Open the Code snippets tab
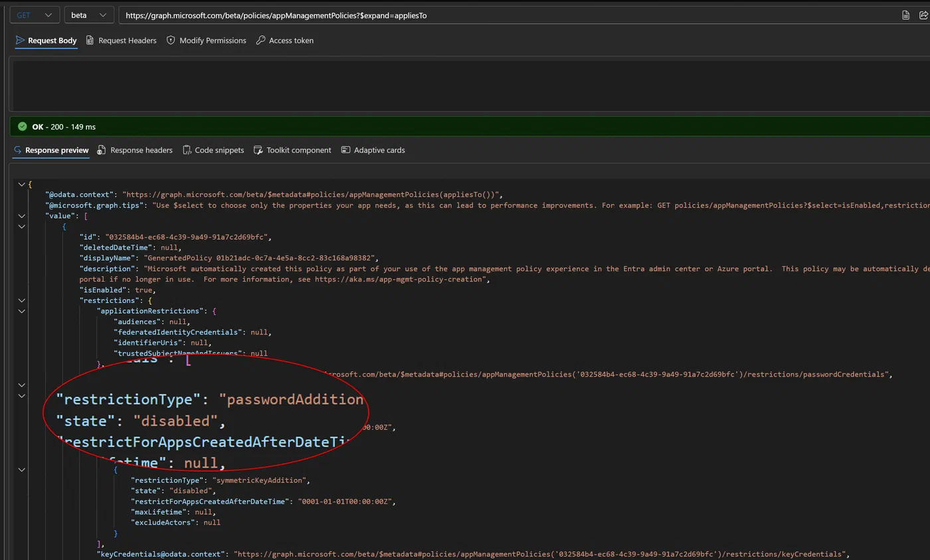The width and height of the screenshot is (930, 560). pos(213,150)
